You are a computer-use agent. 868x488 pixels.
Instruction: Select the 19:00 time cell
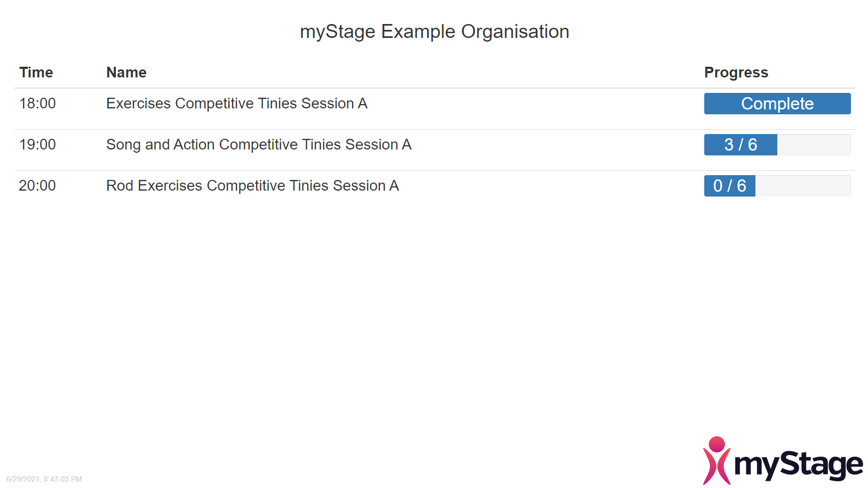pyautogui.click(x=37, y=145)
